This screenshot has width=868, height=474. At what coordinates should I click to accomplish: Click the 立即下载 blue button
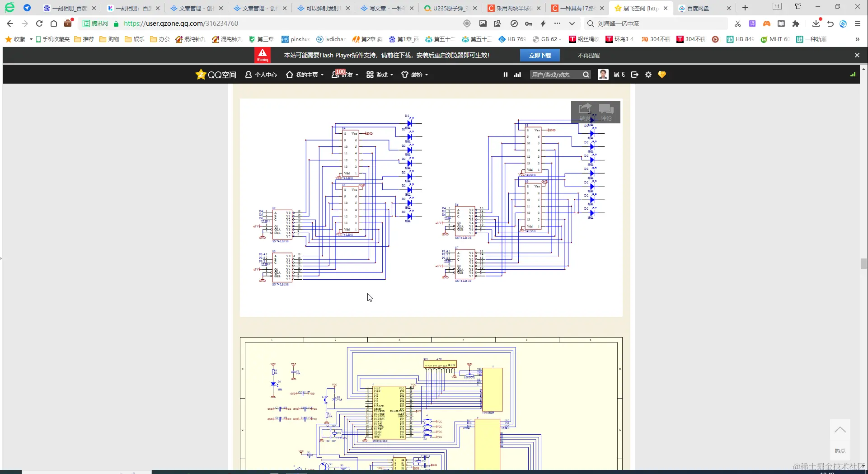pyautogui.click(x=540, y=55)
